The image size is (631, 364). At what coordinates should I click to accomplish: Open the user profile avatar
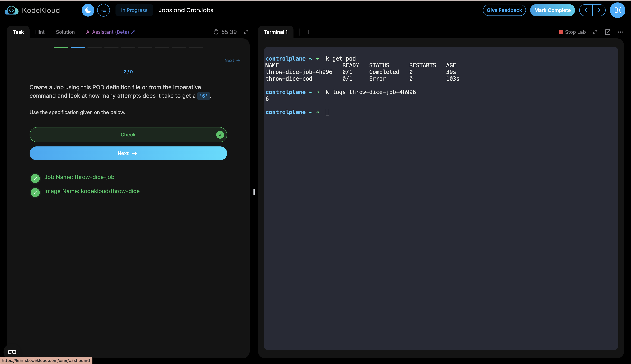[x=617, y=10]
